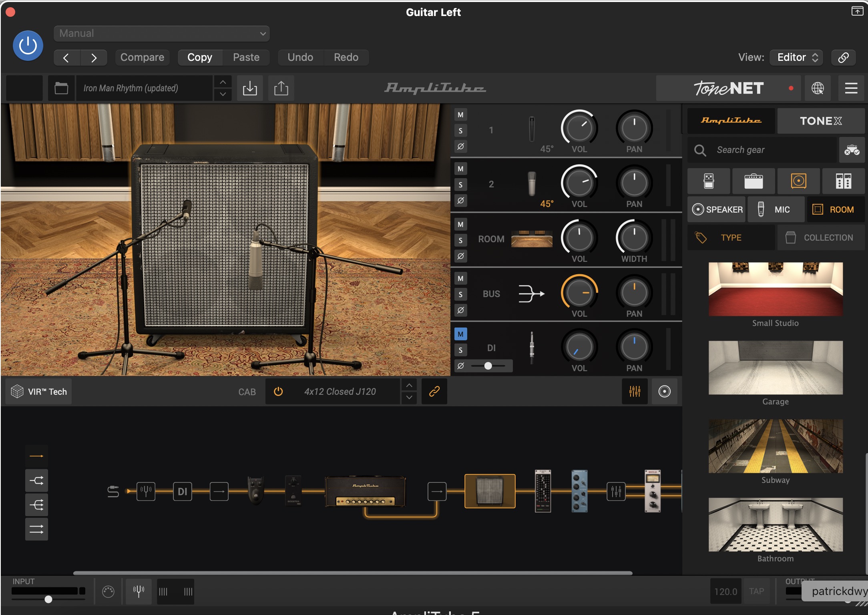Mute the ROOM channel
Viewport: 868px width, 615px height.
(460, 225)
